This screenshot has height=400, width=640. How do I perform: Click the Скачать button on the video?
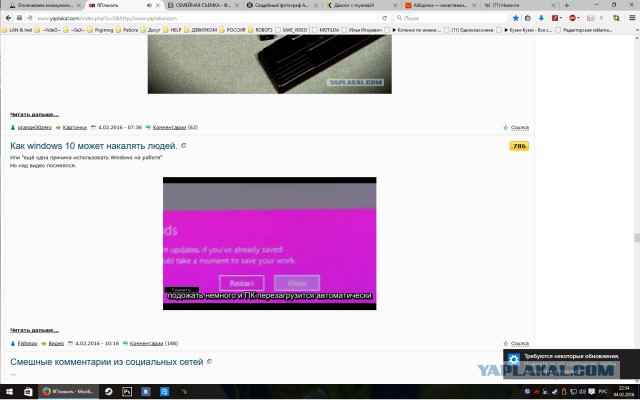tap(182, 289)
